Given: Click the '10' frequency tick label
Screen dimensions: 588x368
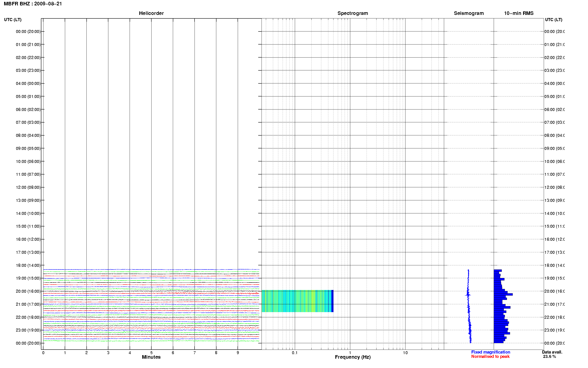Looking at the screenshot, I should tap(405, 353).
